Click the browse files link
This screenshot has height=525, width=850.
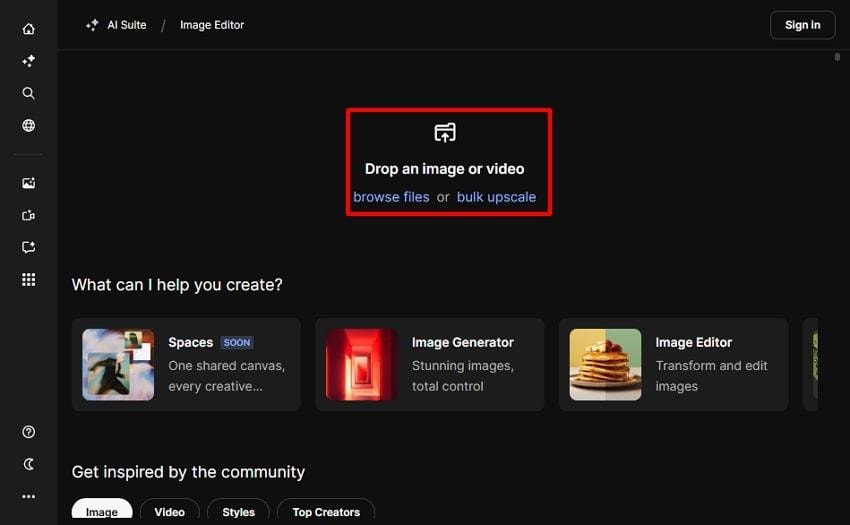point(391,197)
